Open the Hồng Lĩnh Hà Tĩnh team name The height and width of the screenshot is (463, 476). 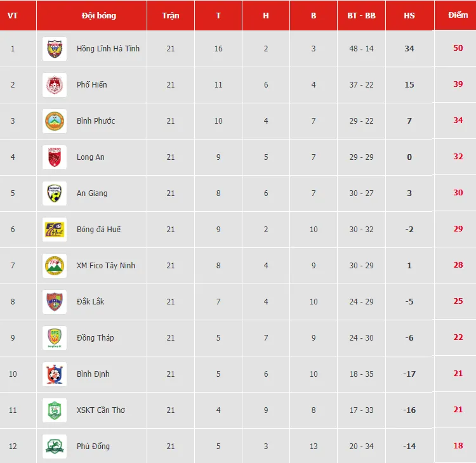coord(108,49)
